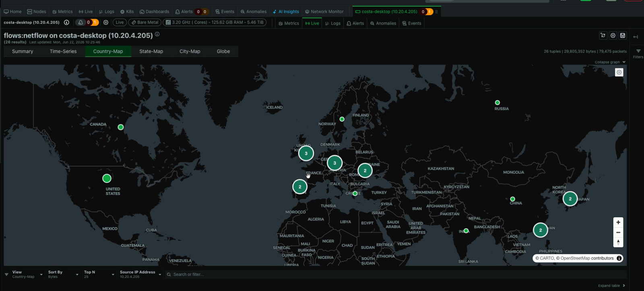Image resolution: width=644 pixels, height=291 pixels.
Task: Open the top-level Metrics tab
Action: tap(62, 12)
